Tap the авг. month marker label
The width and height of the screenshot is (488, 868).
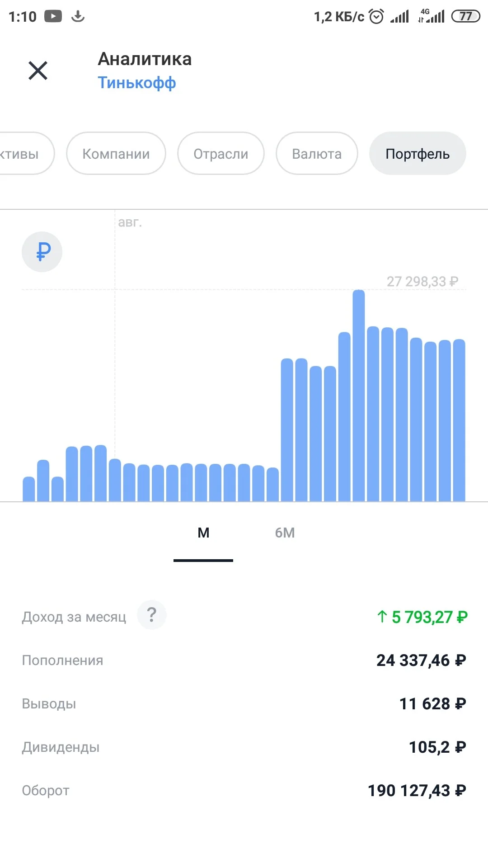tap(130, 222)
